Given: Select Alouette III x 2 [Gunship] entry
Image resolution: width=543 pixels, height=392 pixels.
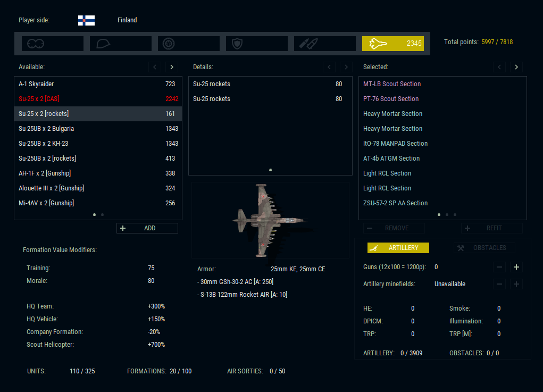Looking at the screenshot, I should point(98,188).
